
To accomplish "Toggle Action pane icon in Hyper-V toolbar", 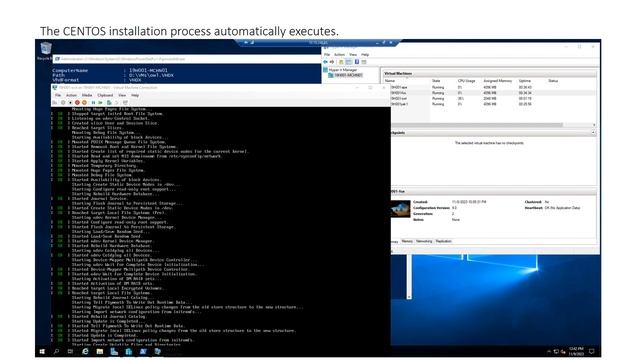I will coord(364,62).
